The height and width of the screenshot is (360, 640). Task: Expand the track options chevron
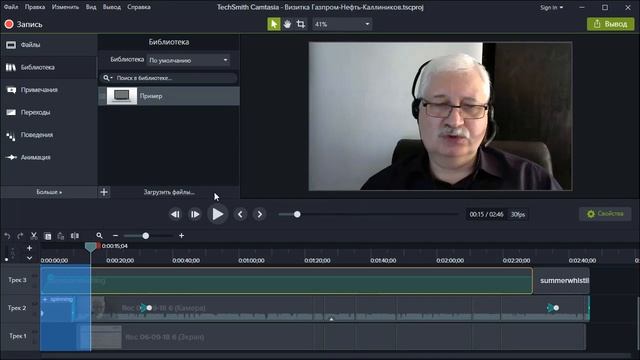click(29, 258)
